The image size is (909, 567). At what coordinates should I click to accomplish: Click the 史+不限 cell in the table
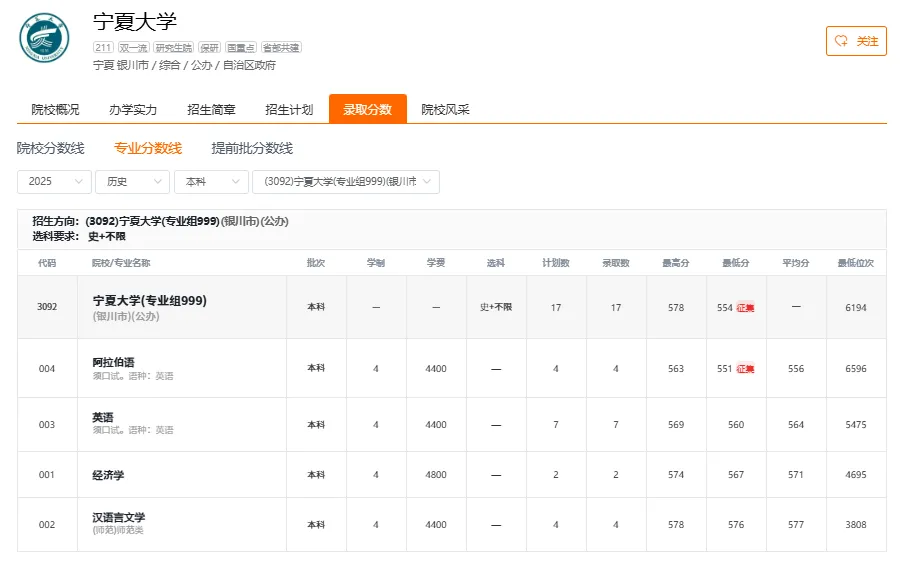[496, 307]
